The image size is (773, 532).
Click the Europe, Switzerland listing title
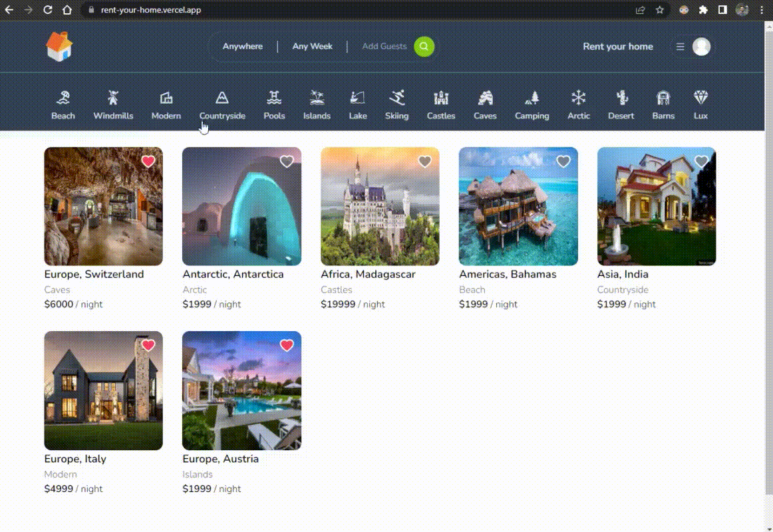[94, 275]
